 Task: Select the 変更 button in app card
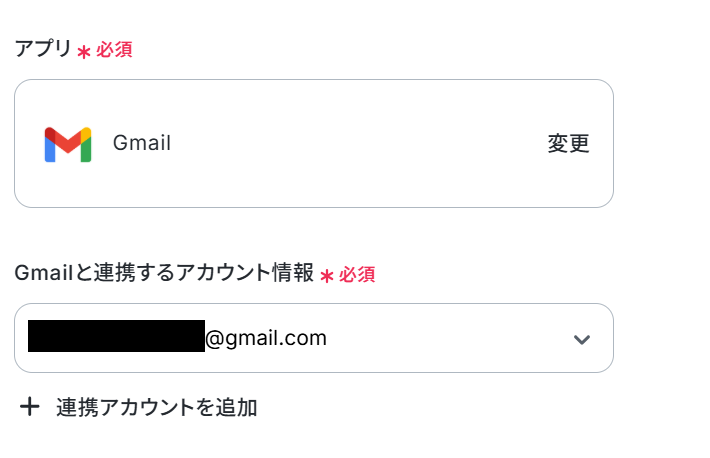568,144
